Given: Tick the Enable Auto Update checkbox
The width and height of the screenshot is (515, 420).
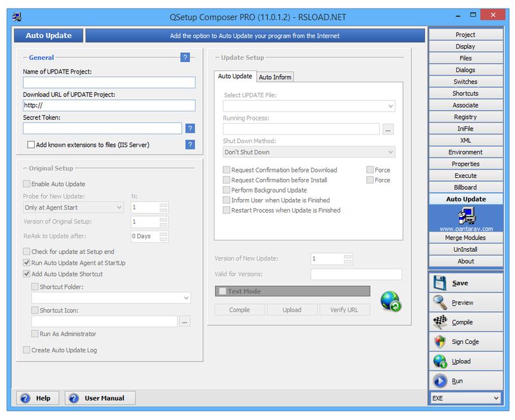Looking at the screenshot, I should (26, 184).
